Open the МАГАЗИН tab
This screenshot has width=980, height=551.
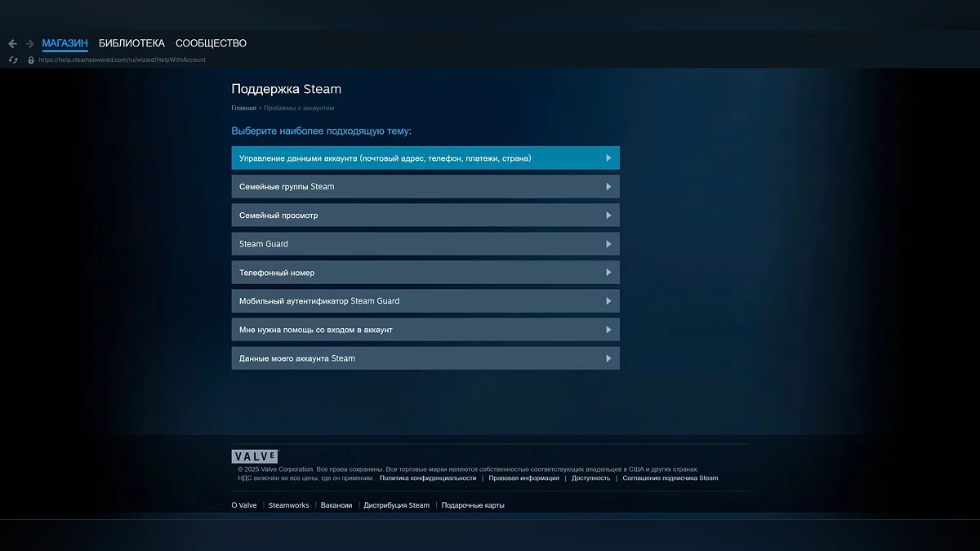point(65,43)
